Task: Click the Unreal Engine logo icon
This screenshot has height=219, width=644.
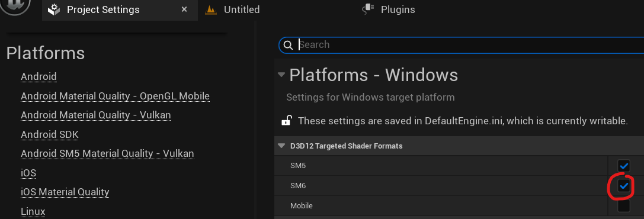Action: 15,5
